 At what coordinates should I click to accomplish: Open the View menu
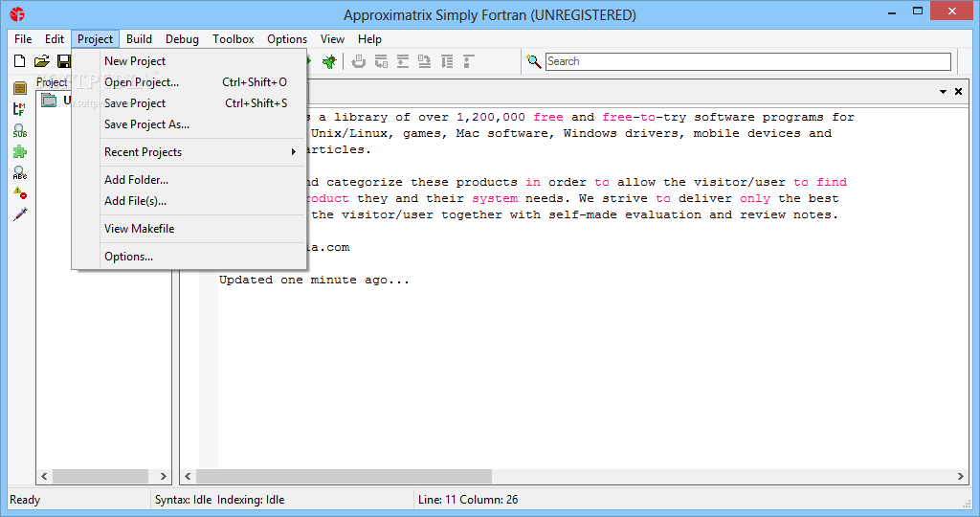[x=332, y=38]
